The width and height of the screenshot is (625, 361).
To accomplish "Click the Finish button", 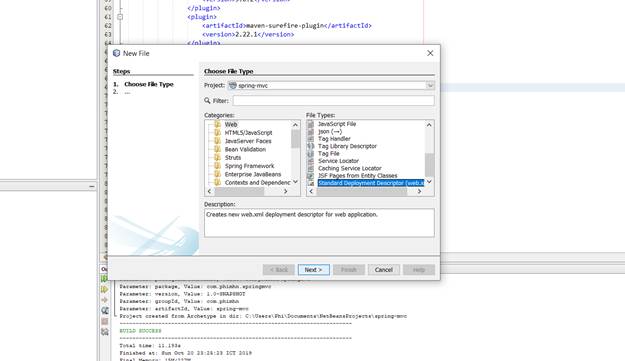I will 349,270.
